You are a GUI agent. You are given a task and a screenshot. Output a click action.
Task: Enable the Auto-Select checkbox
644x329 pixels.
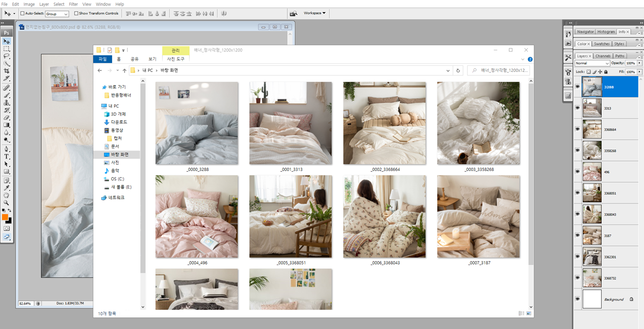tap(23, 14)
